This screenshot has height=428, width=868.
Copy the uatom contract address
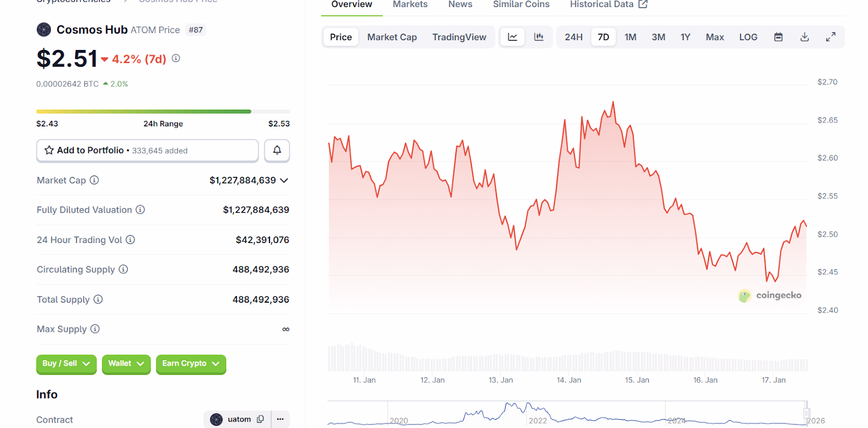coord(260,419)
